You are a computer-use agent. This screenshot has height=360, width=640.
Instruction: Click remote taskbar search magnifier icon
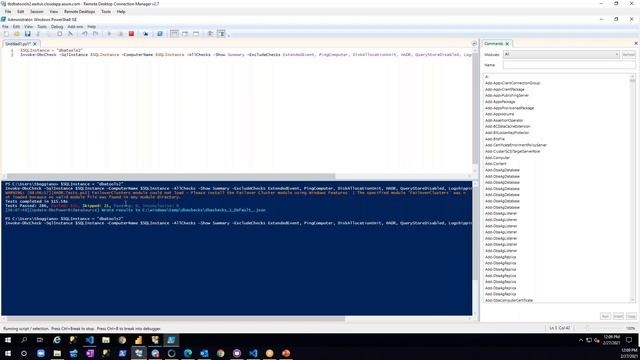24,340
